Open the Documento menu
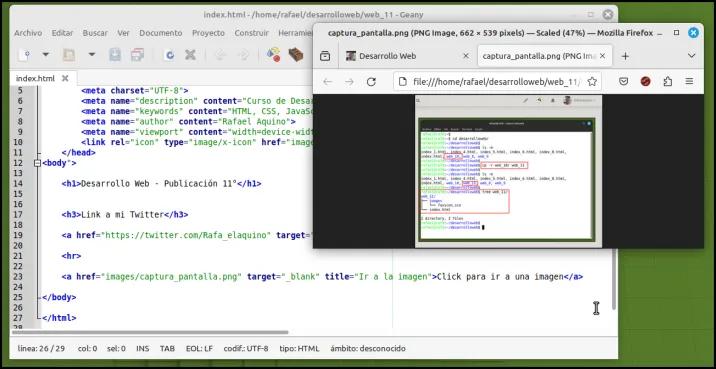Image resolution: width=716 pixels, height=369 pixels. tap(161, 33)
